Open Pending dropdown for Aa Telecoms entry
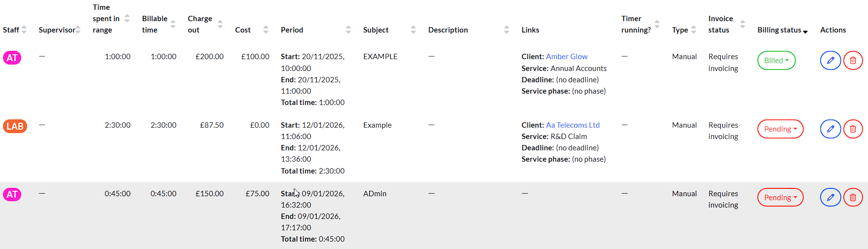The height and width of the screenshot is (249, 868). (x=780, y=129)
